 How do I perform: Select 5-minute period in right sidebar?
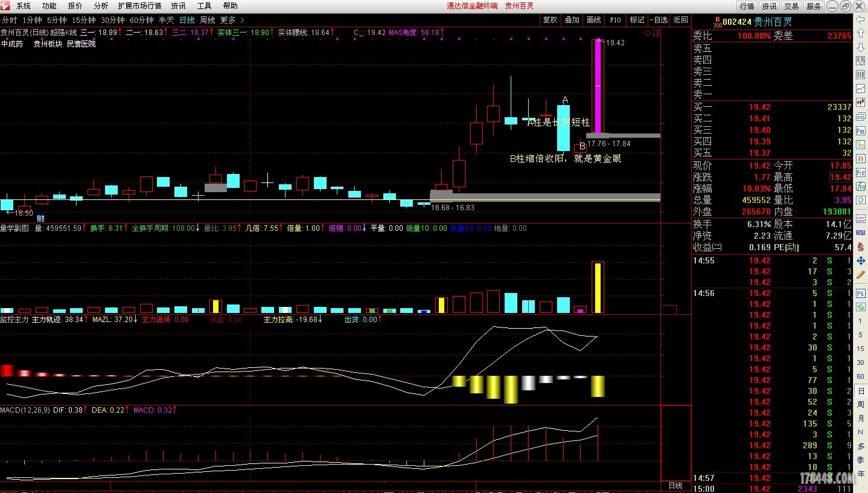coord(860,336)
